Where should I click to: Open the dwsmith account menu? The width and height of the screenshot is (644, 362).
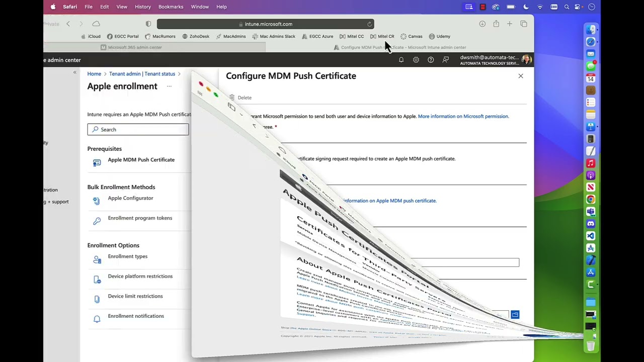point(496,60)
